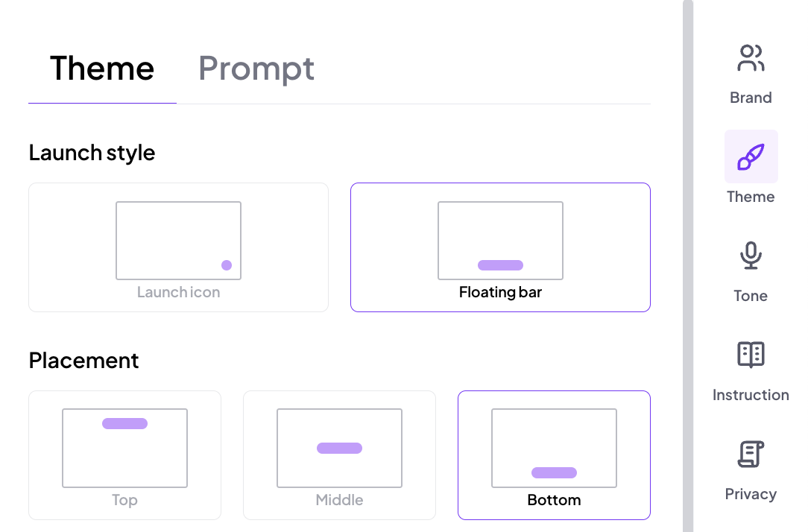Select the Theme tab heading
Screen dimensions: 808x532
(102, 69)
